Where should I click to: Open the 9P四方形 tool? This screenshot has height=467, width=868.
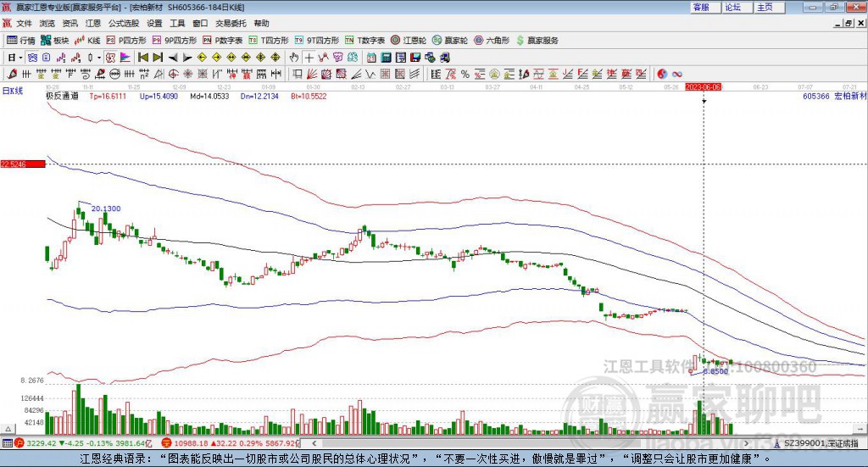[175, 41]
